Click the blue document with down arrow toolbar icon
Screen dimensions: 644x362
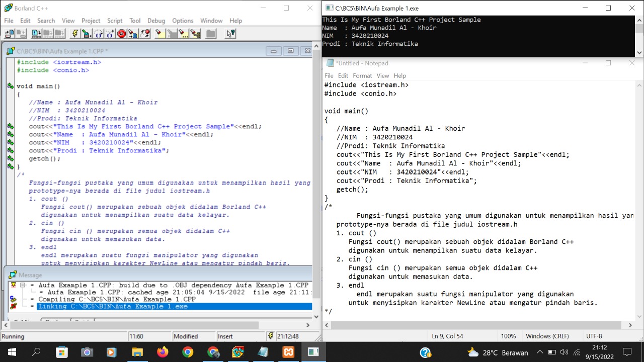[37, 34]
